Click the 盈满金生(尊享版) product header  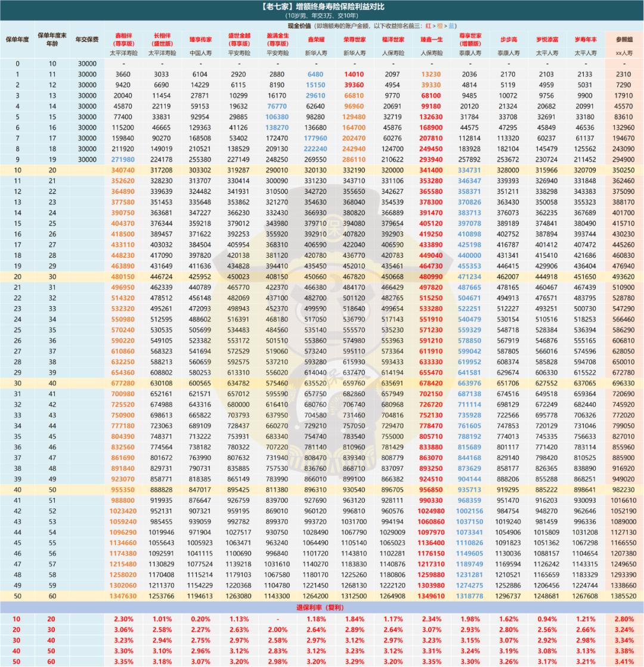[x=278, y=39]
